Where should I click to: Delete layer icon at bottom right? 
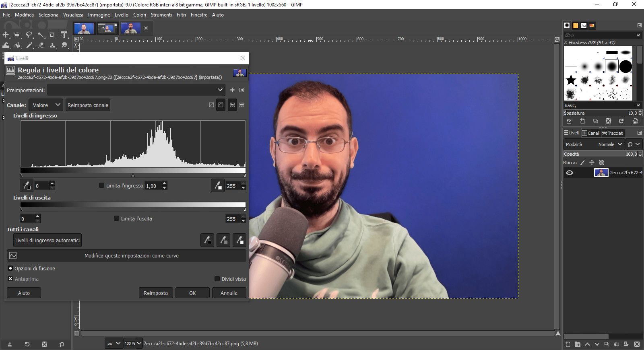coord(637,344)
